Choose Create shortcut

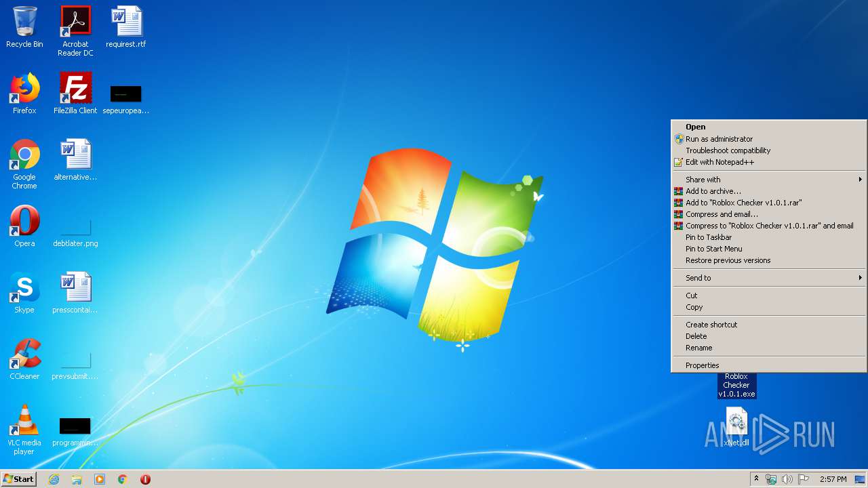click(x=769, y=325)
